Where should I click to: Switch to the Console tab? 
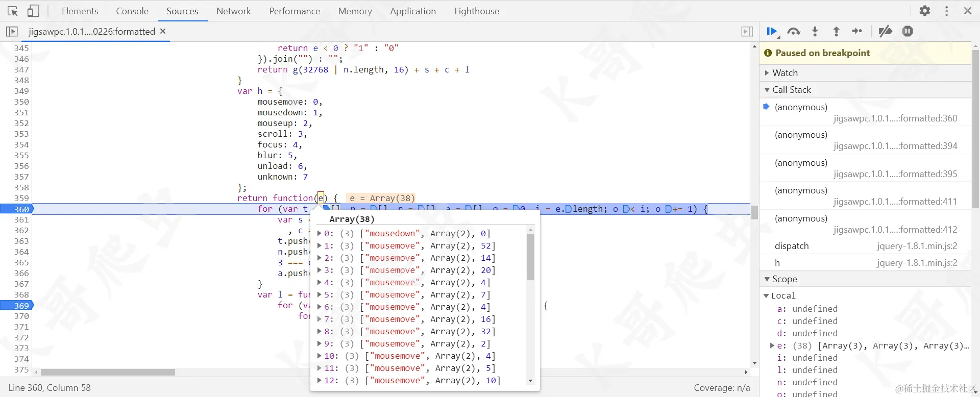pyautogui.click(x=132, y=11)
